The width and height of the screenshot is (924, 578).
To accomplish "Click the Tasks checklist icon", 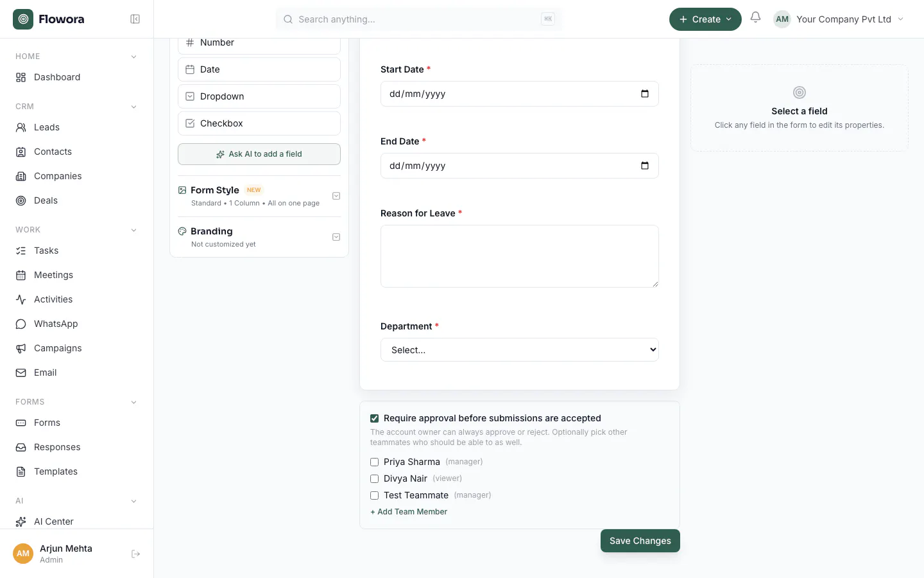I will (x=21, y=250).
